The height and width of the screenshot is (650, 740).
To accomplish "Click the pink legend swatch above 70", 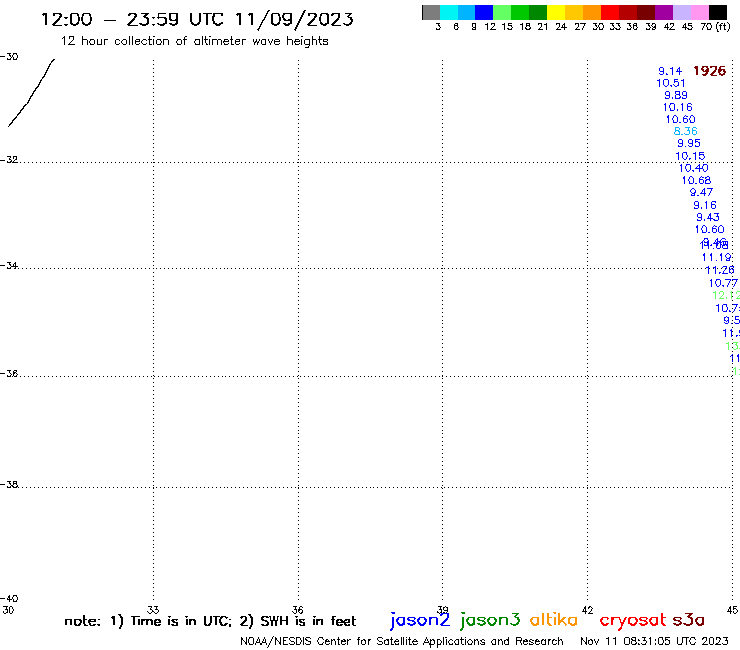I will point(699,12).
